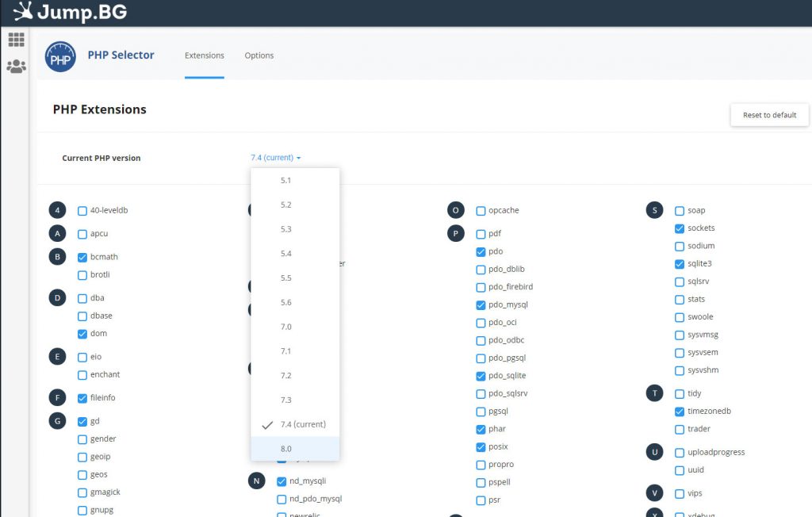
Task: Open the apps grid icon in the sidebar
Action: pos(16,38)
